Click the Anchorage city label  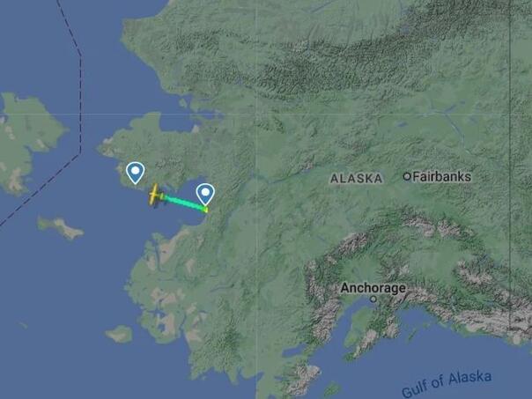pyautogui.click(x=373, y=288)
